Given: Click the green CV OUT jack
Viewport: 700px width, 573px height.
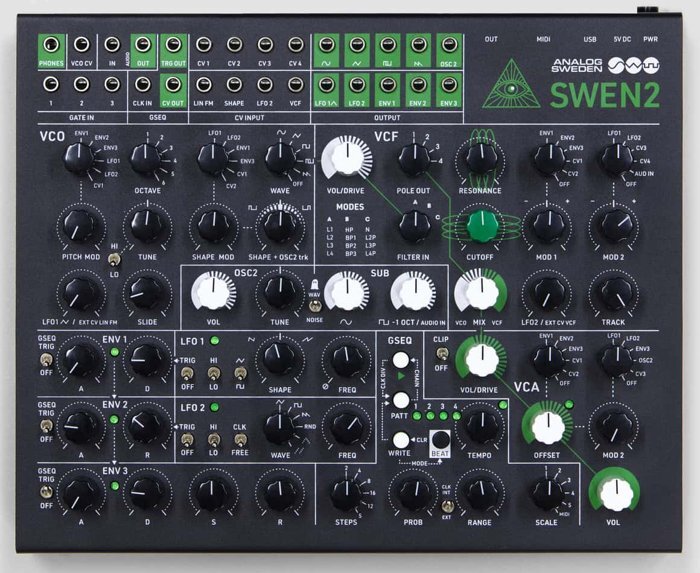Looking at the screenshot, I should click(x=173, y=84).
